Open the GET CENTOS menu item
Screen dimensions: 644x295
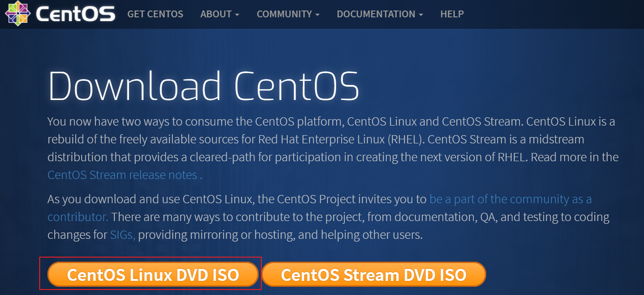point(155,14)
